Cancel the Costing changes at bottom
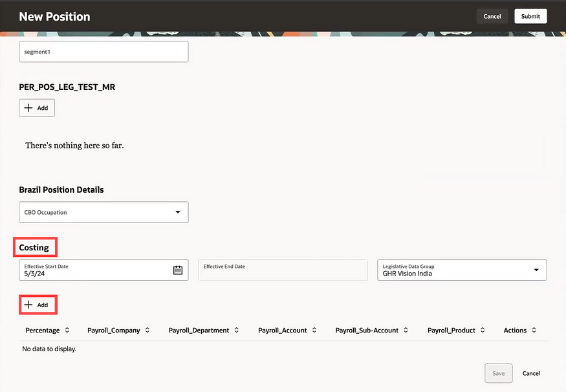566x392 pixels. [x=531, y=373]
